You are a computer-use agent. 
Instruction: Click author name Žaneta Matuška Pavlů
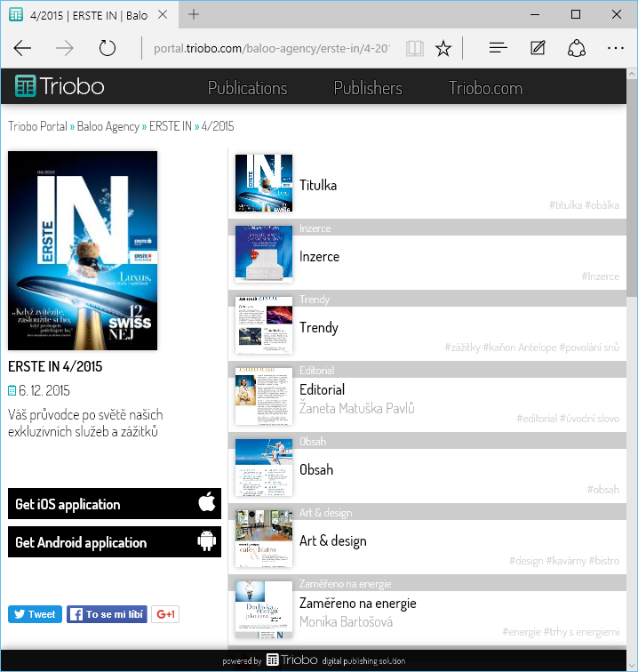(357, 408)
